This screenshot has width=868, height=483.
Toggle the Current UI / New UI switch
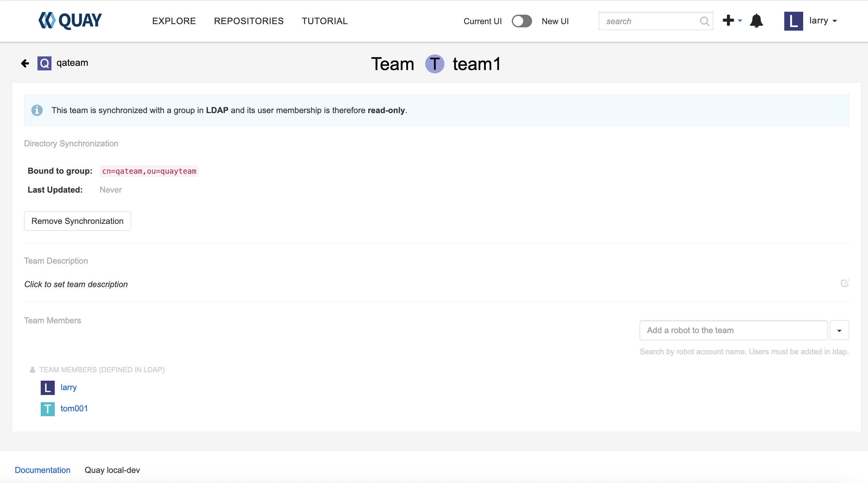pos(521,21)
